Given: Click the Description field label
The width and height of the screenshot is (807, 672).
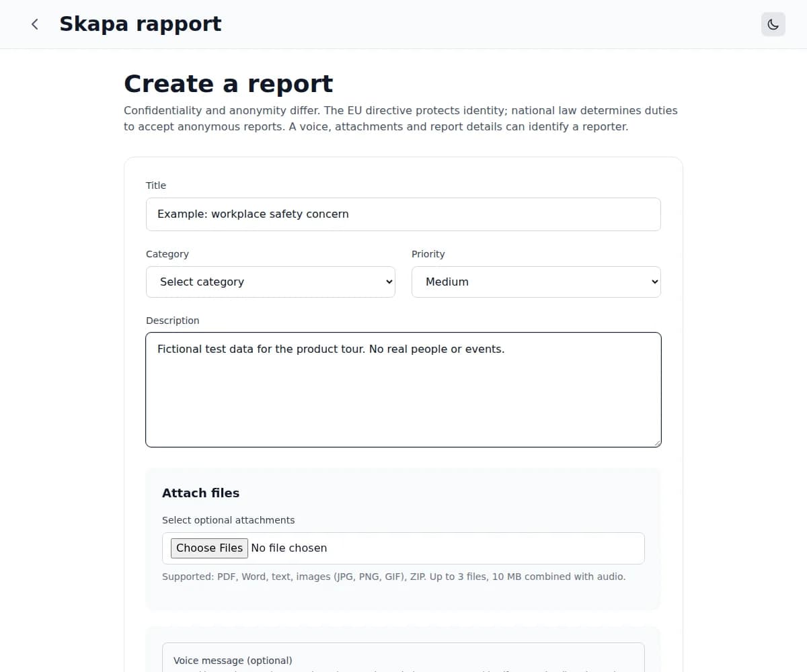Looking at the screenshot, I should coord(173,321).
